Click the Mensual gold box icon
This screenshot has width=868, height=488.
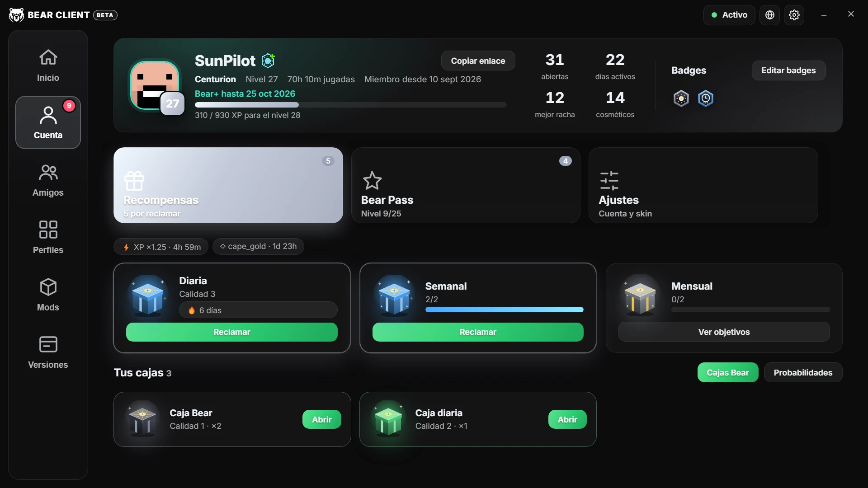click(x=640, y=296)
